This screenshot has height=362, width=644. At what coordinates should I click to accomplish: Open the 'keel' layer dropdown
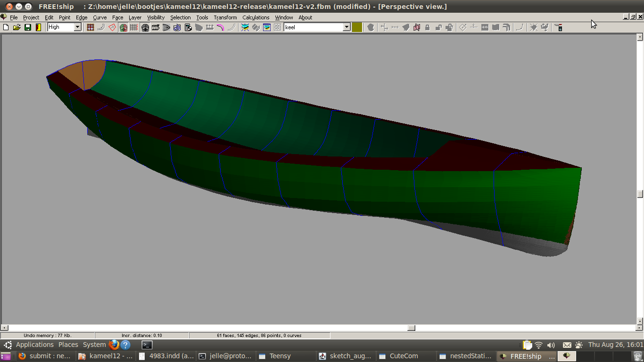pos(347,27)
